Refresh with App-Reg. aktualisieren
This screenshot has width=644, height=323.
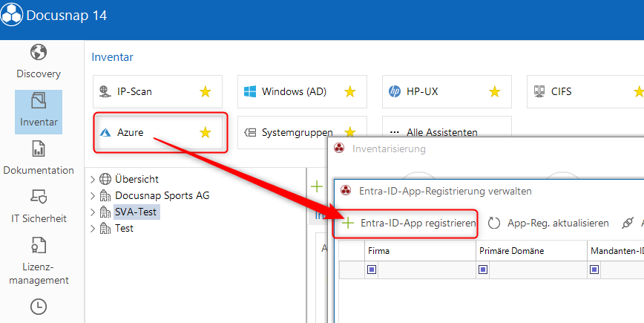point(549,223)
